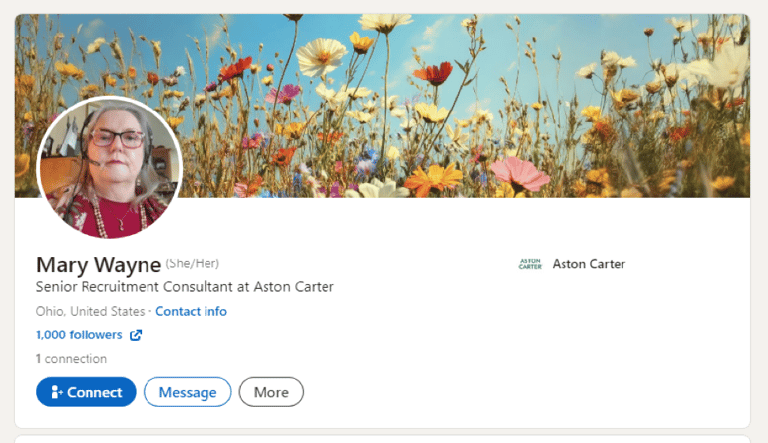Click the Aston Carter company name
This screenshot has height=443, width=768.
(x=589, y=264)
